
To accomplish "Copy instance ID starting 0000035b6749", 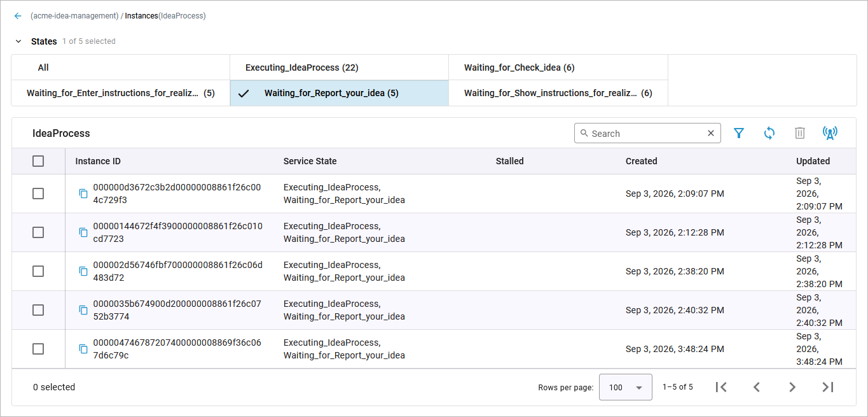I will [83, 310].
